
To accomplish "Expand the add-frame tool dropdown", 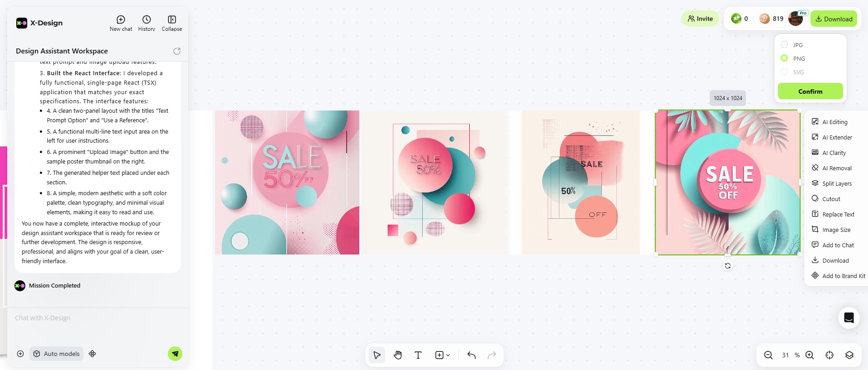I will 448,355.
